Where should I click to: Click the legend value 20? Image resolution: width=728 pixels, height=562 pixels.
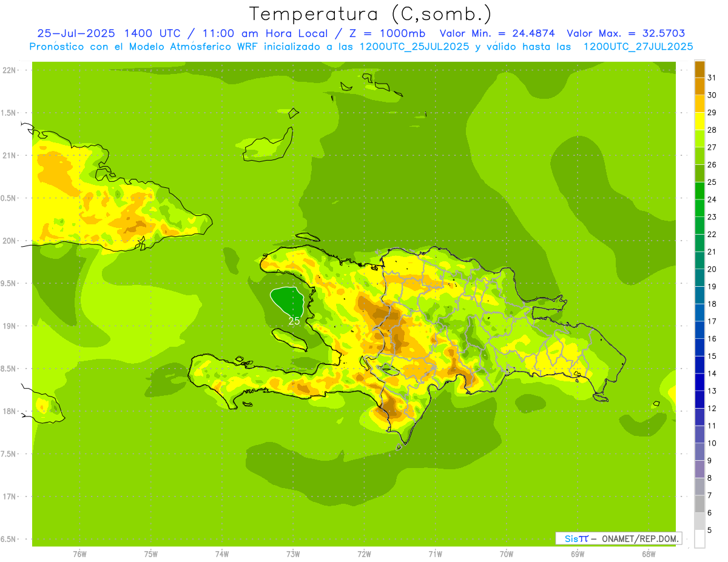(x=712, y=269)
